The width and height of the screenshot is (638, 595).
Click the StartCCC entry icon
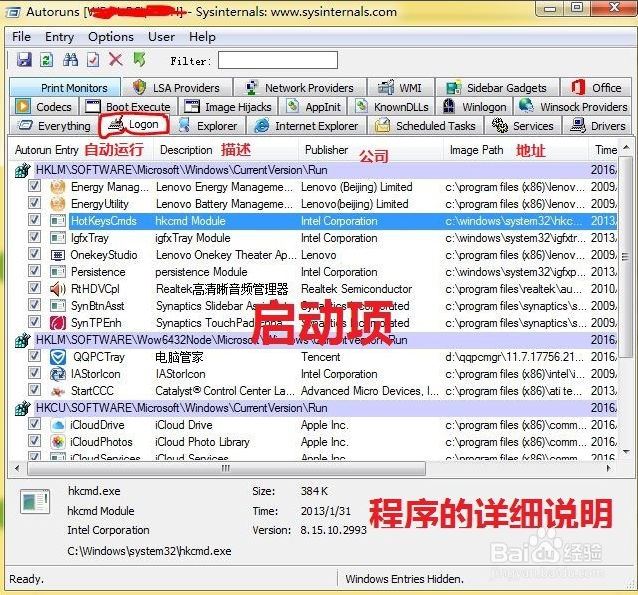point(58,391)
